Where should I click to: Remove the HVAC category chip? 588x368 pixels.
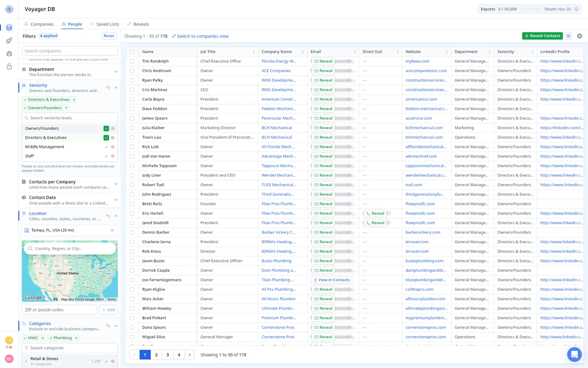pos(42,338)
